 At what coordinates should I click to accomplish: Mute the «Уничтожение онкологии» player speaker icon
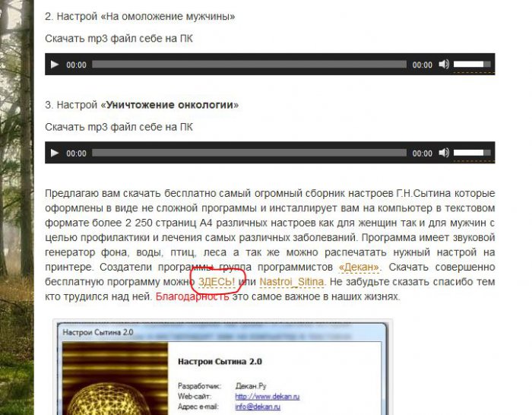[444, 153]
